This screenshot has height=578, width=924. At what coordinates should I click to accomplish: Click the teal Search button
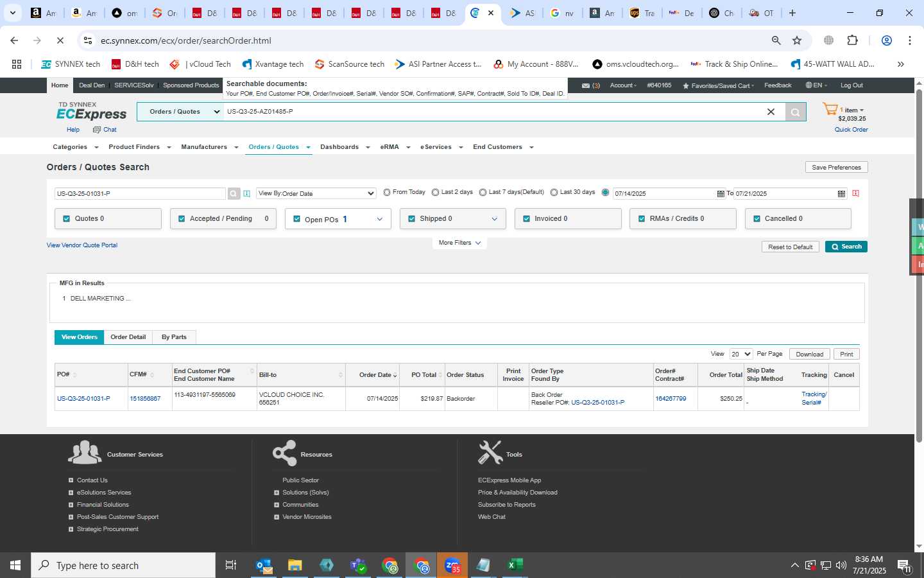point(846,247)
